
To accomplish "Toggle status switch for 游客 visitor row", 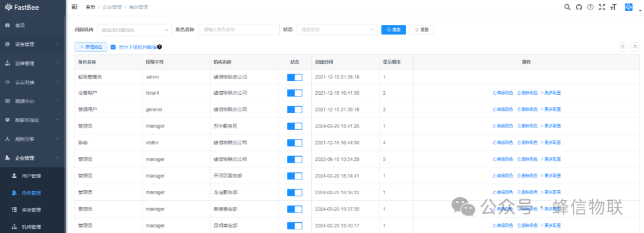I will coord(295,143).
